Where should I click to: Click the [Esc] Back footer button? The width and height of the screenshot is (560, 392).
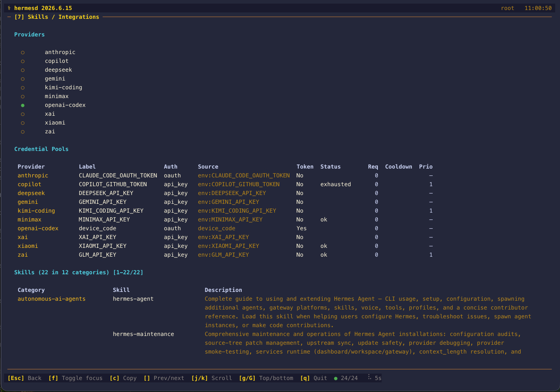pos(24,378)
